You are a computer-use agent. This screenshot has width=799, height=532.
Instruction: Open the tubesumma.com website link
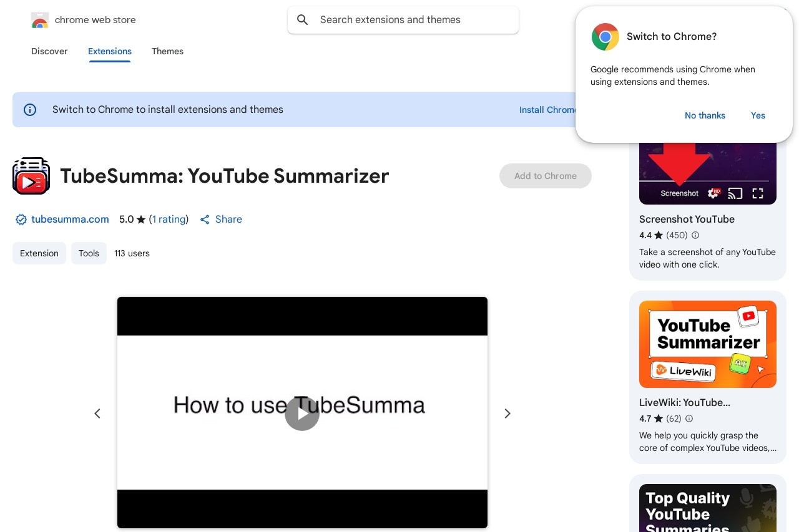pyautogui.click(x=70, y=220)
